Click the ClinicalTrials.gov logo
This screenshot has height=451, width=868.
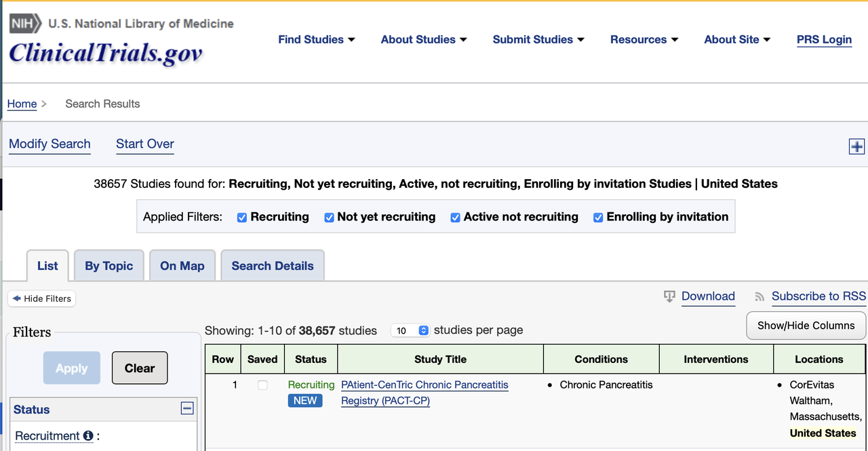click(106, 53)
